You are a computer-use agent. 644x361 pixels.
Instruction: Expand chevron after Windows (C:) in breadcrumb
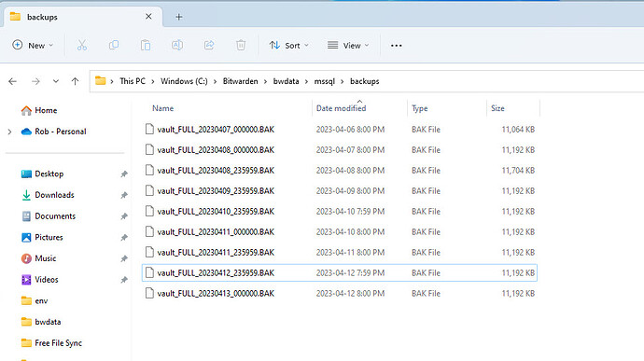coord(216,82)
